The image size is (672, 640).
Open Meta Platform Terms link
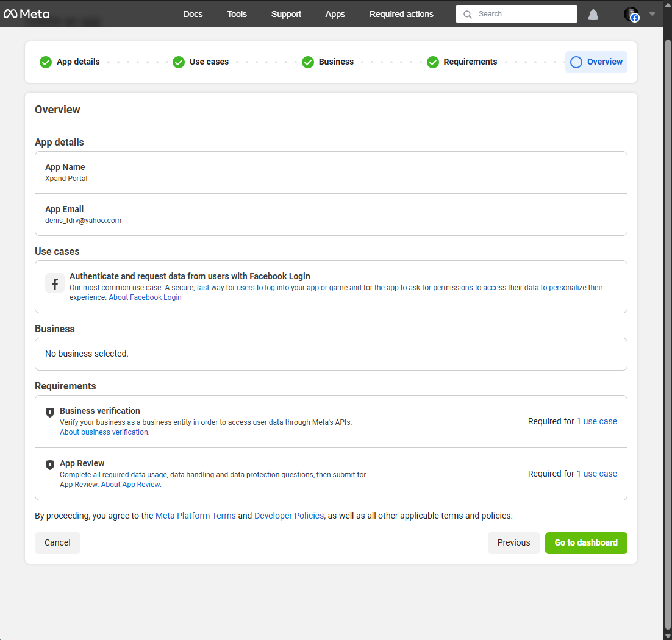(x=195, y=516)
